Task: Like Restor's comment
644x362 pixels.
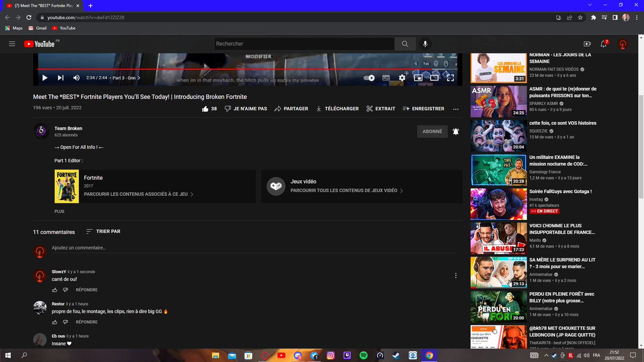Action: (55, 322)
